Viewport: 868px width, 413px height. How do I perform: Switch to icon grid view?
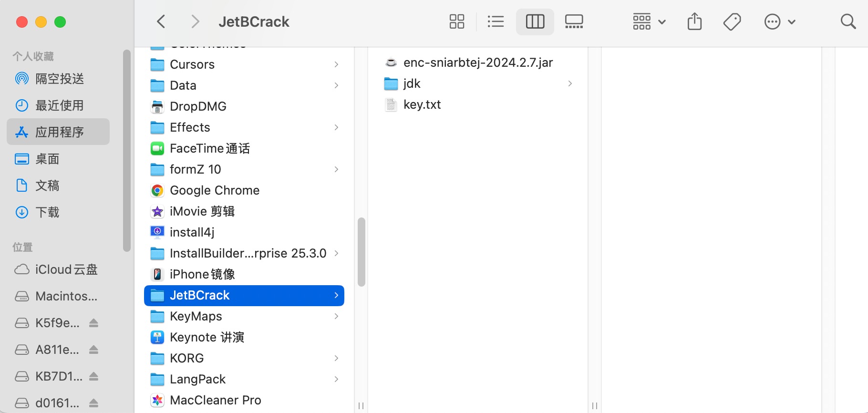click(x=456, y=21)
